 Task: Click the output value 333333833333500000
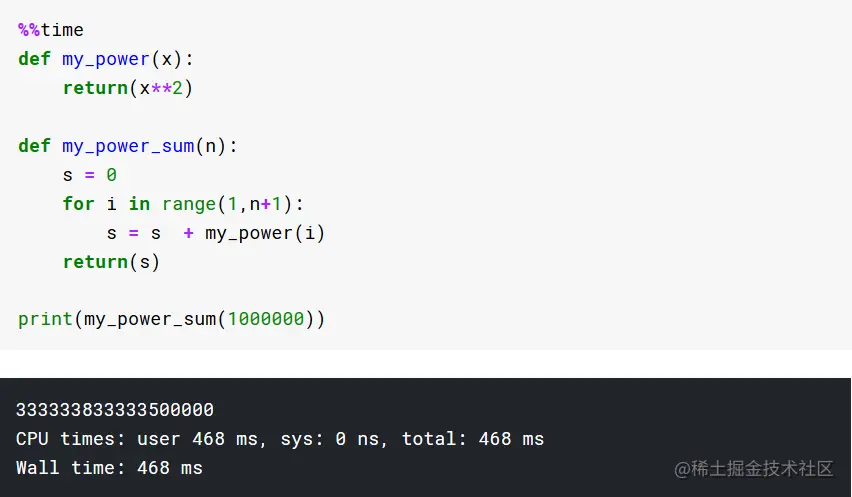click(x=115, y=410)
